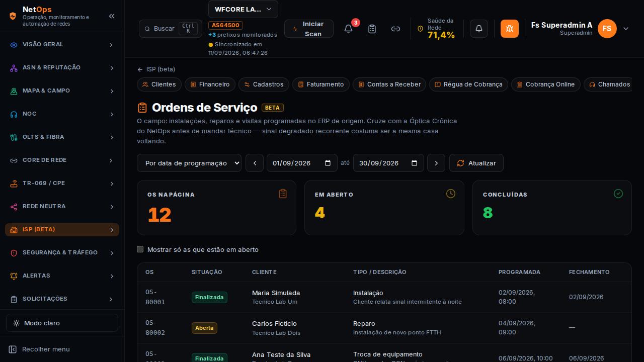Open the clipboard icon in top bar
The image size is (644, 362).
(372, 29)
